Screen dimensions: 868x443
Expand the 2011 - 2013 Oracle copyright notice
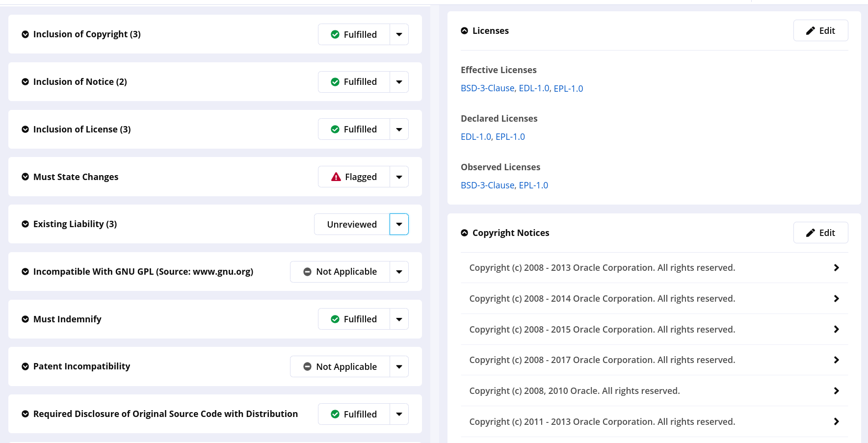(x=837, y=421)
